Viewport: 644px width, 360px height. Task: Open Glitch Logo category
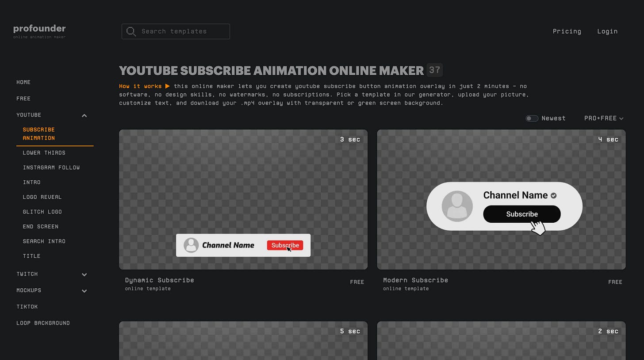[x=42, y=212]
